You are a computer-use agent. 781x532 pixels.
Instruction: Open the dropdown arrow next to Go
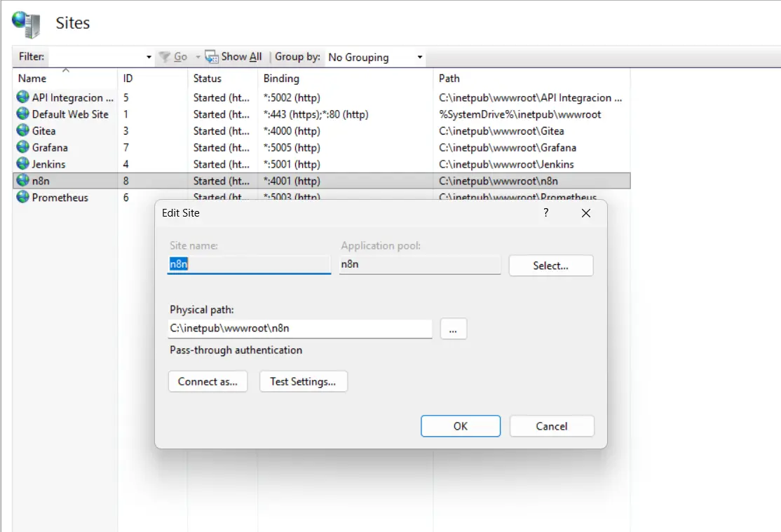198,57
